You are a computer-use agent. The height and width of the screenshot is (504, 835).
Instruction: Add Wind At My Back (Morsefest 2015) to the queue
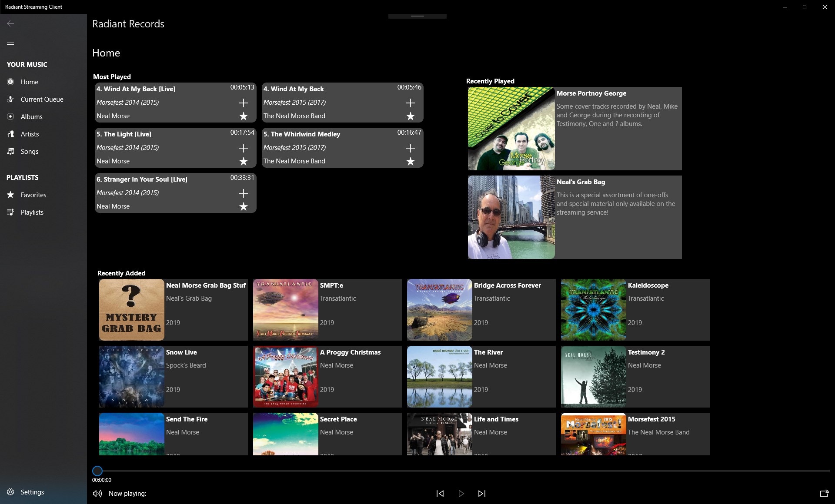pyautogui.click(x=410, y=103)
